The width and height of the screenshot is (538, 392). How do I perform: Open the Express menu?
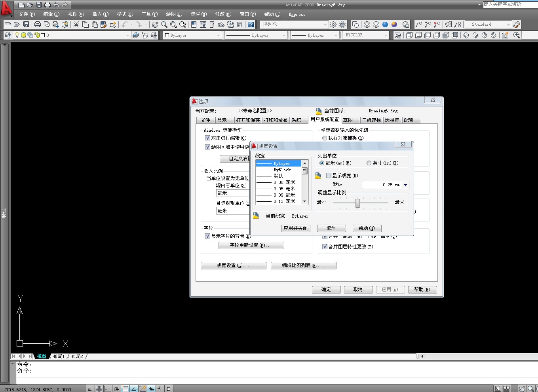[297, 15]
